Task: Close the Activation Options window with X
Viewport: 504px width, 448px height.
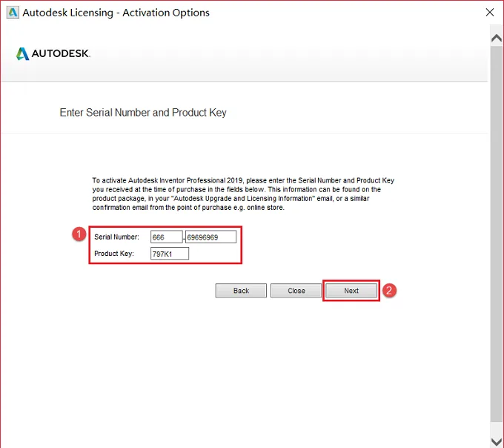Action: tap(489, 13)
